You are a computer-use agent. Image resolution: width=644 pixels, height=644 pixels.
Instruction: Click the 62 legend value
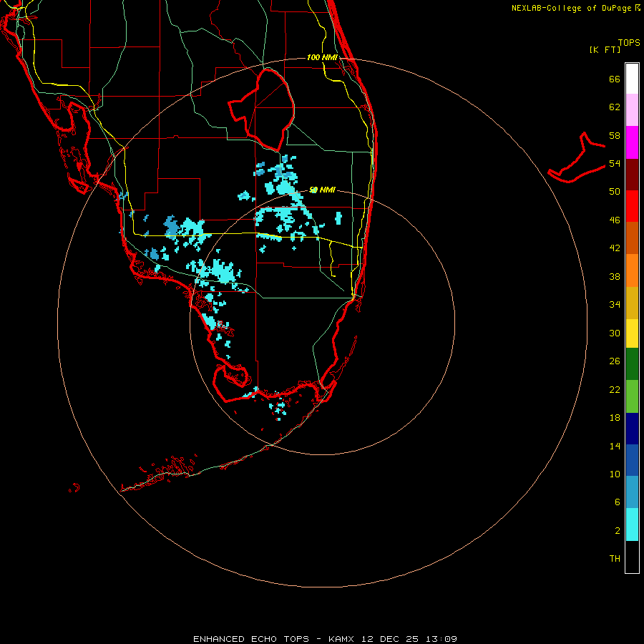[x=615, y=107]
